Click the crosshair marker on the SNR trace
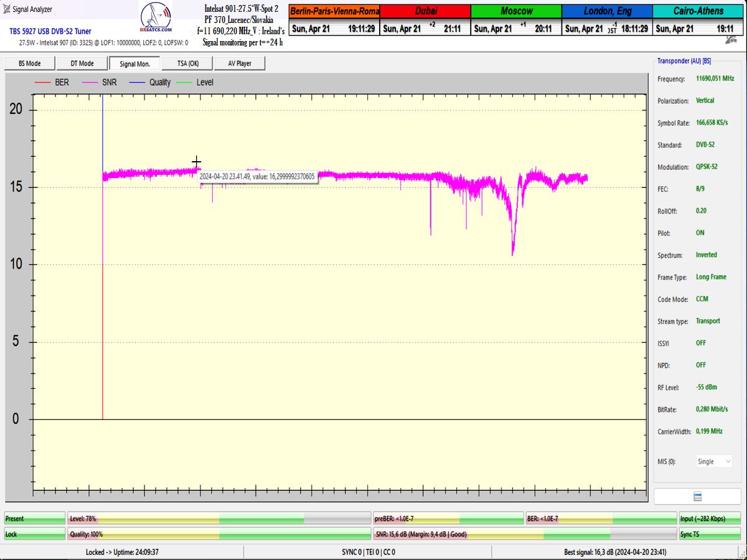This screenshot has width=747, height=560. [x=196, y=162]
